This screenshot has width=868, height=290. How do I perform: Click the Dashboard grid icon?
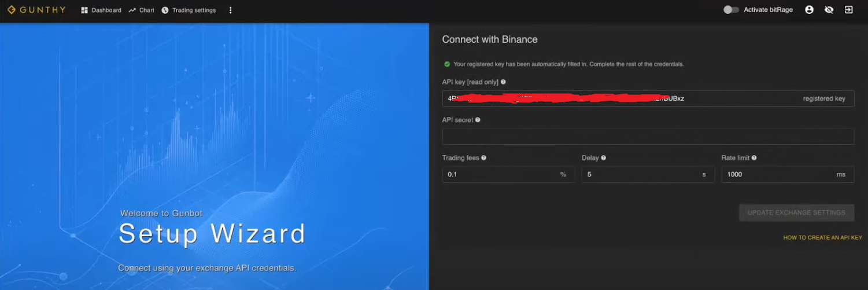click(x=84, y=10)
